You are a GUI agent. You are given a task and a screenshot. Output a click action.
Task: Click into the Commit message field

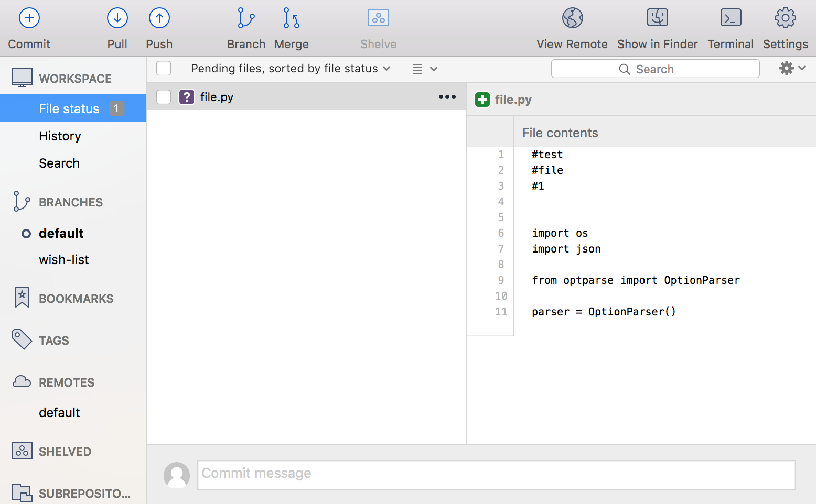click(x=496, y=475)
